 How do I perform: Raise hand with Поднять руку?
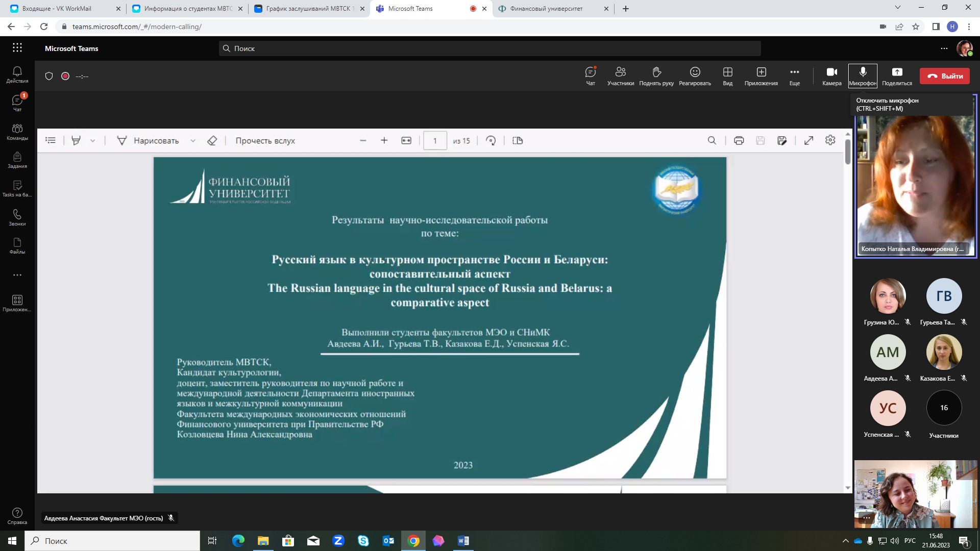(x=656, y=76)
